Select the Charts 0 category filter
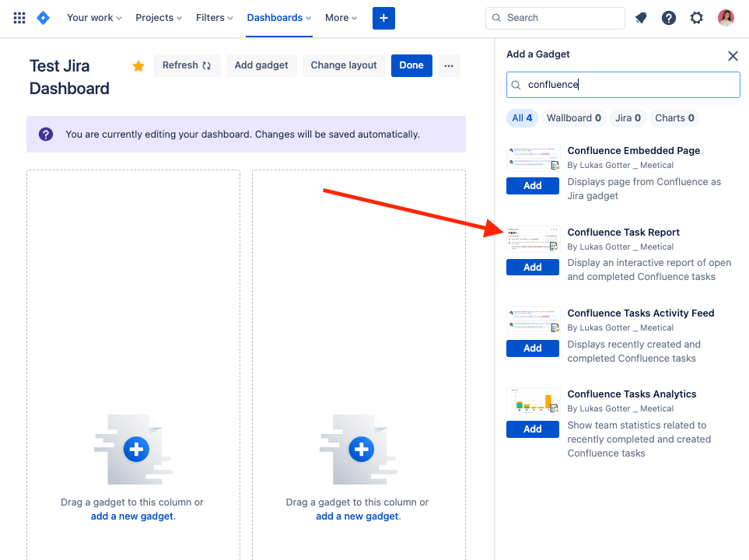Viewport: 749px width, 560px height. [674, 118]
